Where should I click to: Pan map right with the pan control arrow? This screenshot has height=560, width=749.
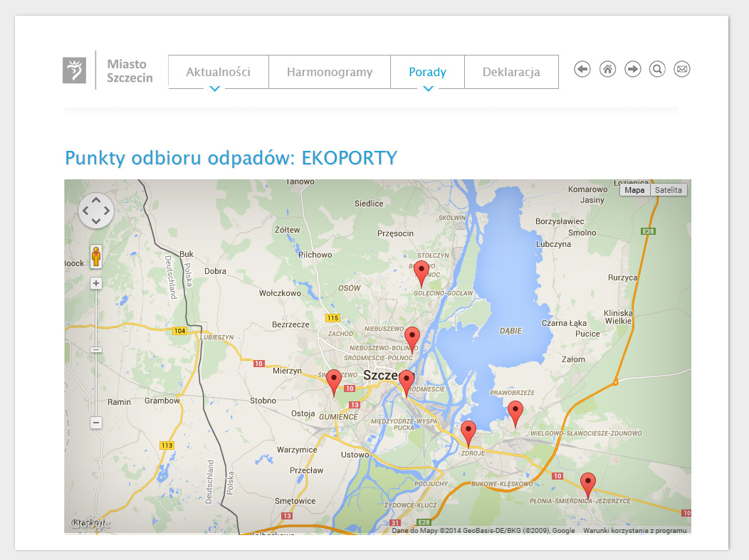click(107, 211)
